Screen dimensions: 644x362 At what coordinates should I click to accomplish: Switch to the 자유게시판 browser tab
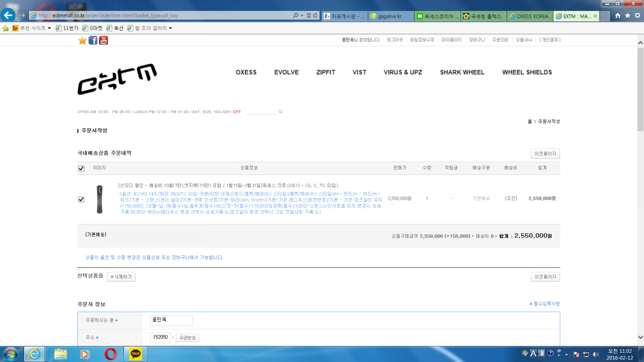(344, 16)
